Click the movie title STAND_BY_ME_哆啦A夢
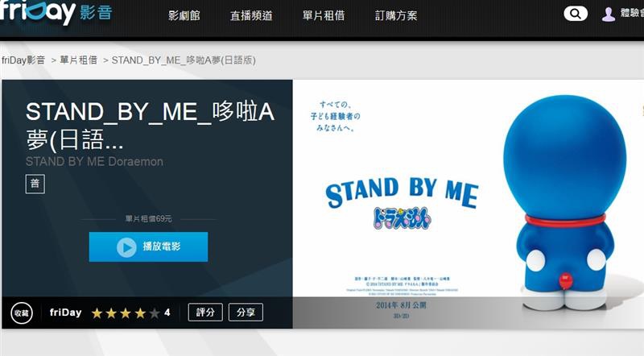Viewport: 644px width, 356px height. click(150, 125)
